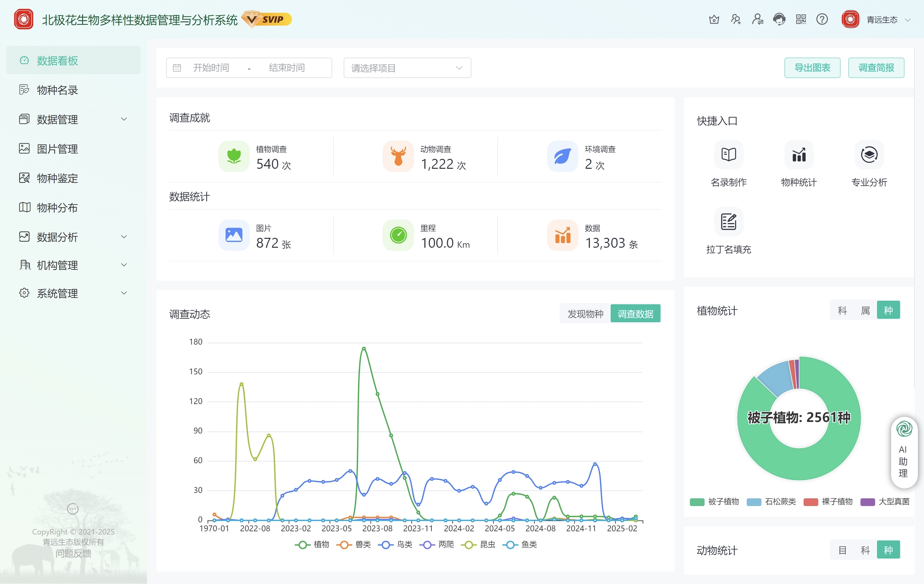This screenshot has height=584, width=924.
Task: Switch animal statistics to 目 level
Action: point(842,550)
